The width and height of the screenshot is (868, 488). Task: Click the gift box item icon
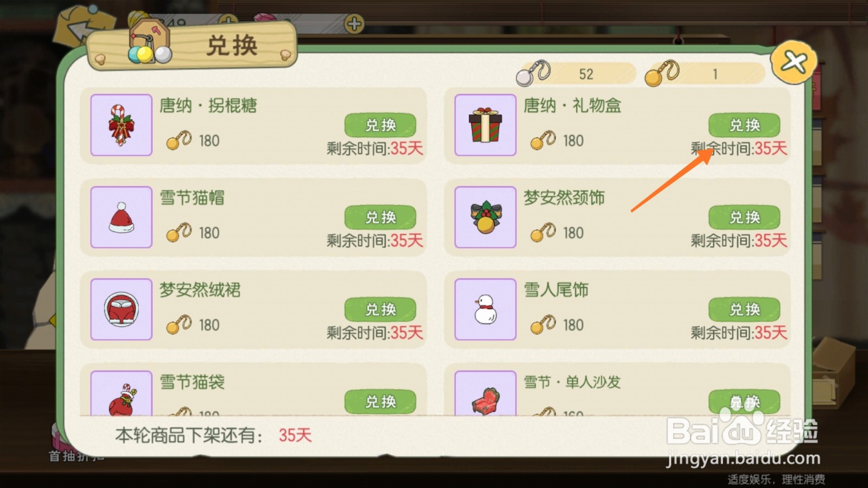485,125
